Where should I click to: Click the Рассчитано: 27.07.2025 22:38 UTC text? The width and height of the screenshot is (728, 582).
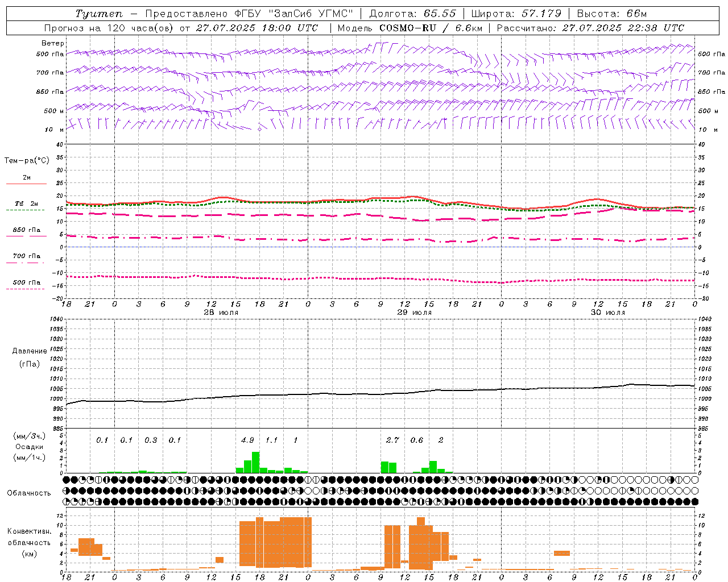coord(590,28)
